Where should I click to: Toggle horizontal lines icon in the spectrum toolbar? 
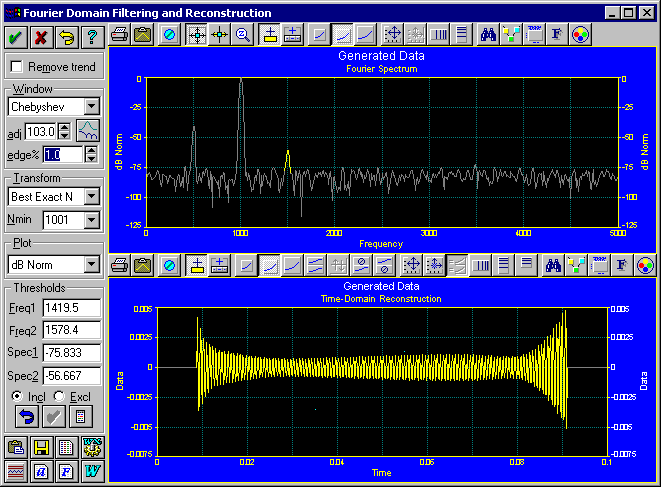[461, 35]
